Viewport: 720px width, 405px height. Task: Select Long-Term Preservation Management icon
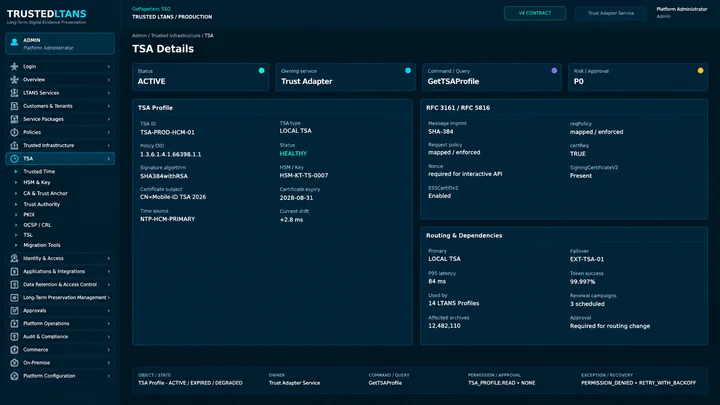[14, 298]
